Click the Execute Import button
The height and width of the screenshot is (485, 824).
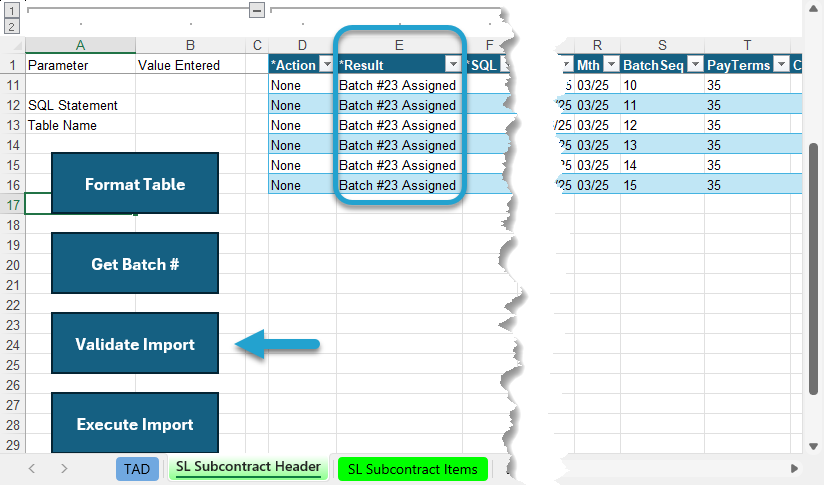click(135, 423)
